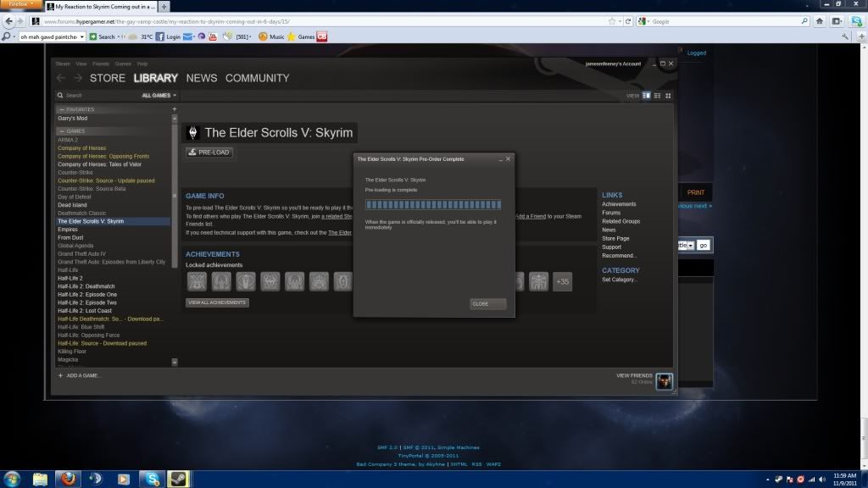Click the bookmark star in address bar
Image resolution: width=868 pixels, height=488 pixels.
[x=612, y=21]
